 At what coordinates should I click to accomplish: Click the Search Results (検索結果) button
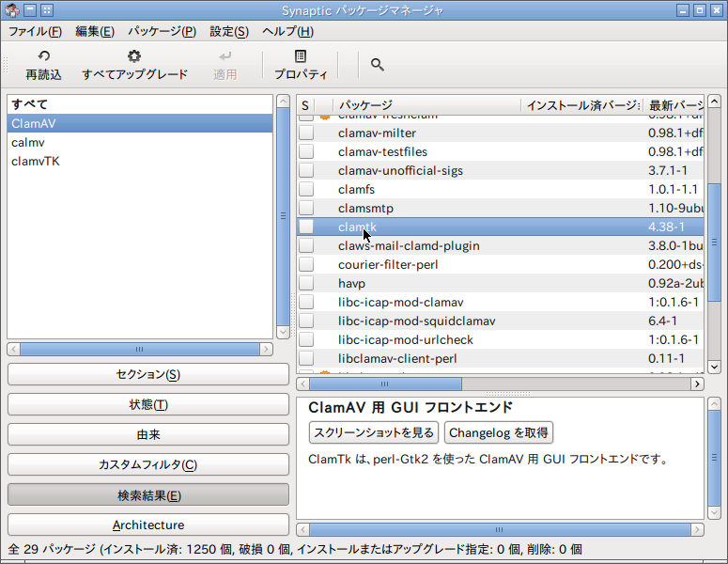(148, 495)
